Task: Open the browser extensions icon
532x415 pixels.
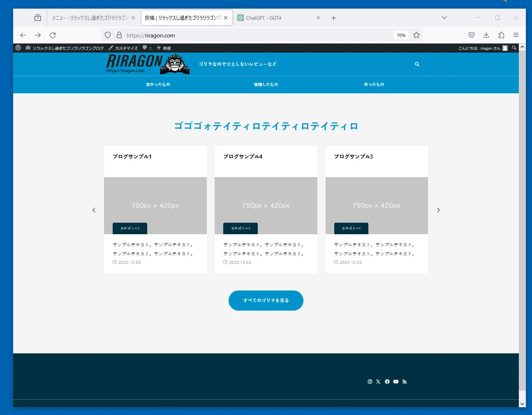Action: click(501, 35)
